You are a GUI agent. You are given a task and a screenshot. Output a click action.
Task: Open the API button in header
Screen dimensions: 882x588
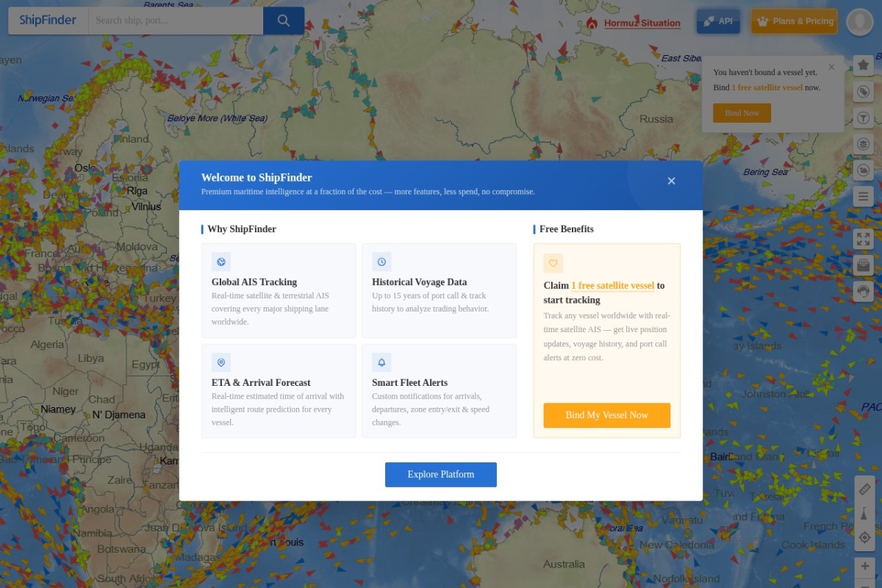(x=718, y=21)
